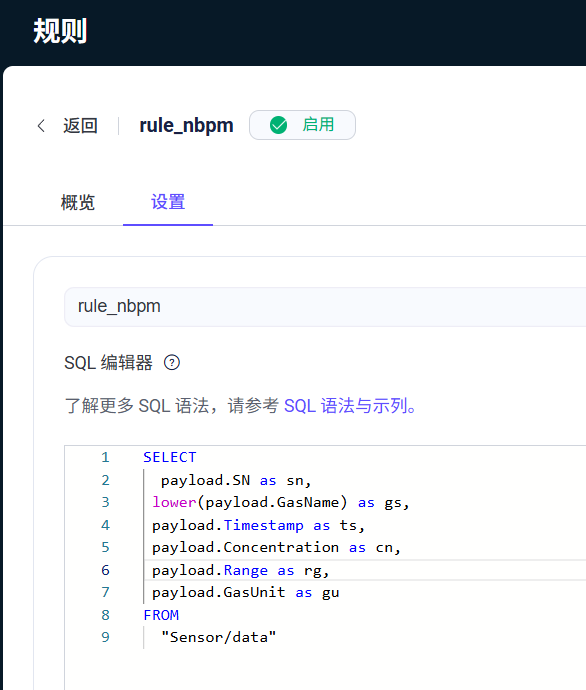Place cursor on payload.GasUnit line
Viewport: 586px width, 690px height.
pos(245,592)
